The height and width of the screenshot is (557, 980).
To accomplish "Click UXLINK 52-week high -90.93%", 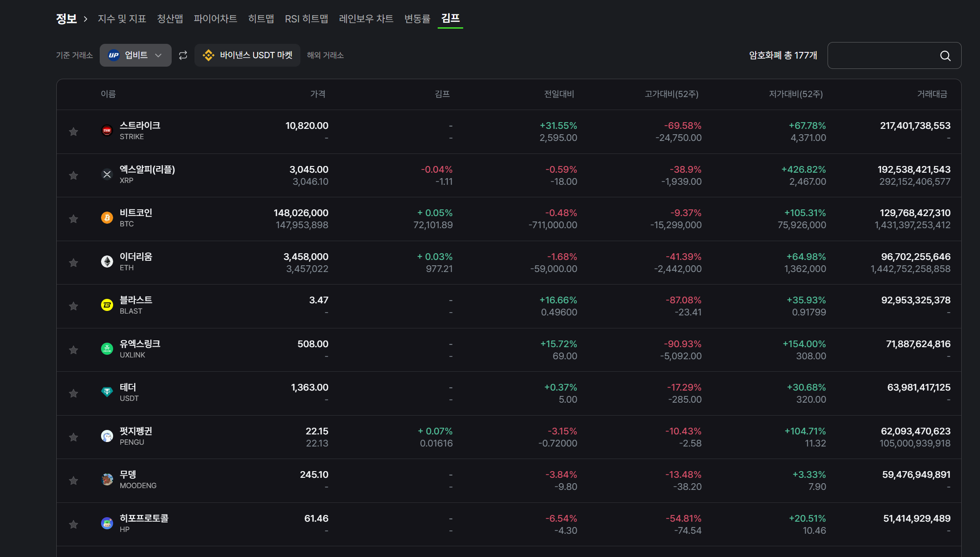I will [x=683, y=344].
